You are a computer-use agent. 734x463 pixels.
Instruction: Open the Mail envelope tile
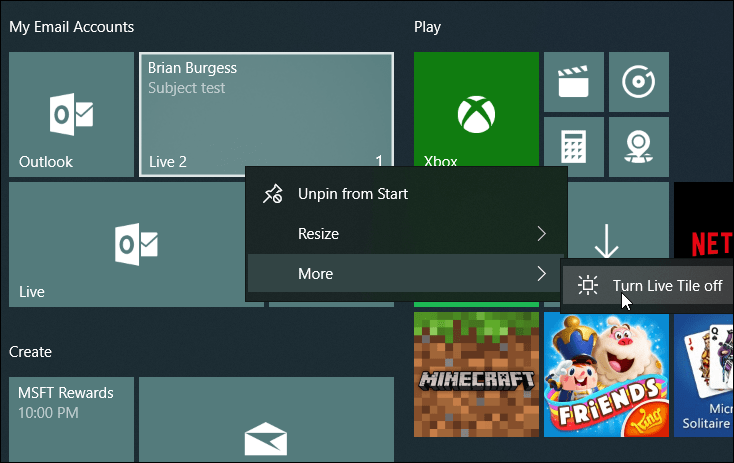point(266,419)
